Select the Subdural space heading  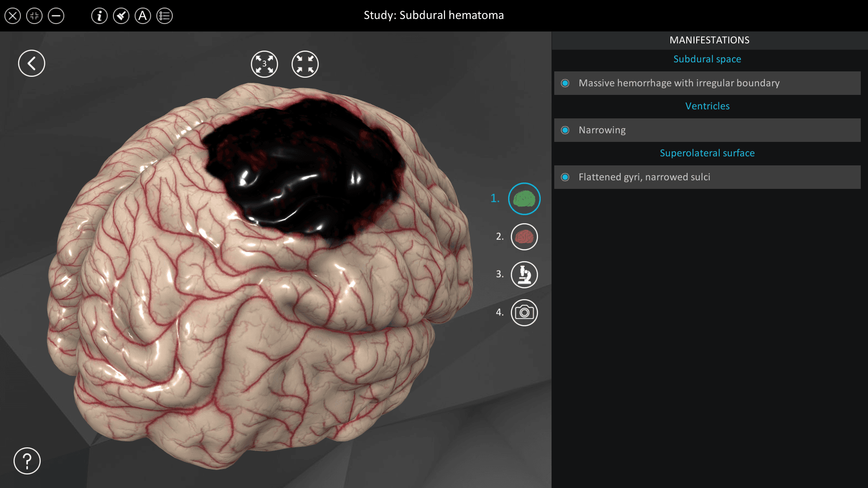tap(707, 59)
